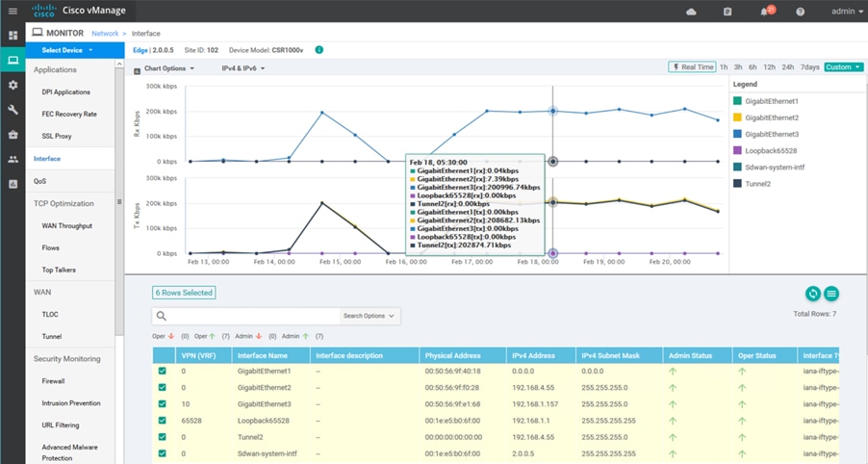Open WAN Throughput menu item
The image size is (868, 464).
pyautogui.click(x=67, y=226)
